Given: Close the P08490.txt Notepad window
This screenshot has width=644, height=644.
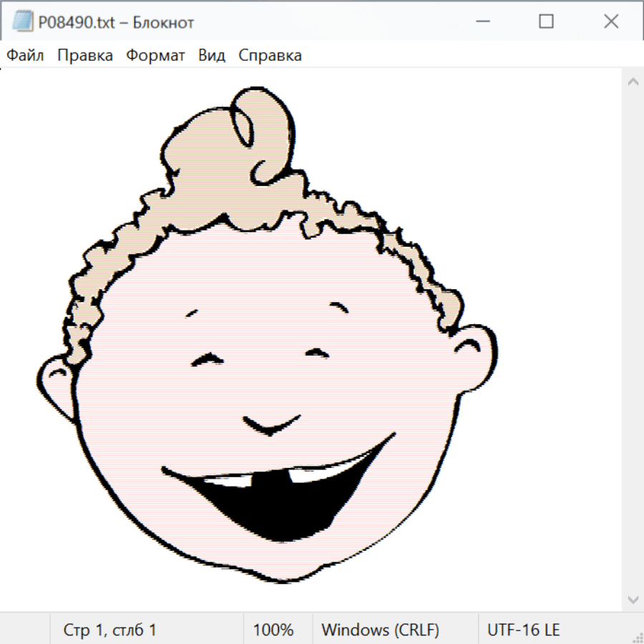Looking at the screenshot, I should pyautogui.click(x=610, y=22).
